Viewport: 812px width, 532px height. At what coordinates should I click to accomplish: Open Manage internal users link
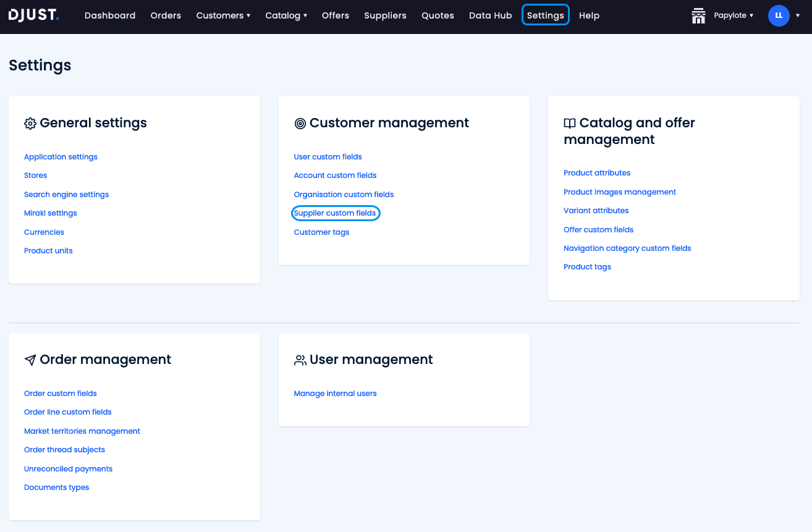click(x=335, y=394)
